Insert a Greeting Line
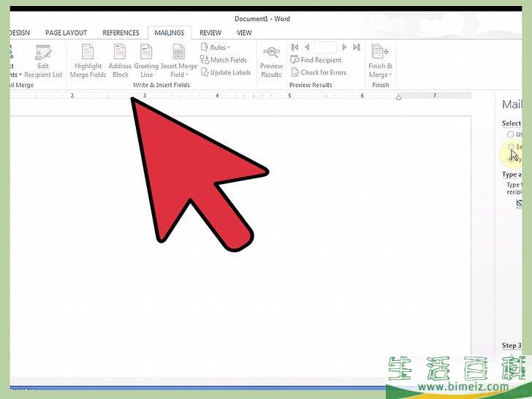532x399 pixels. tap(146, 61)
